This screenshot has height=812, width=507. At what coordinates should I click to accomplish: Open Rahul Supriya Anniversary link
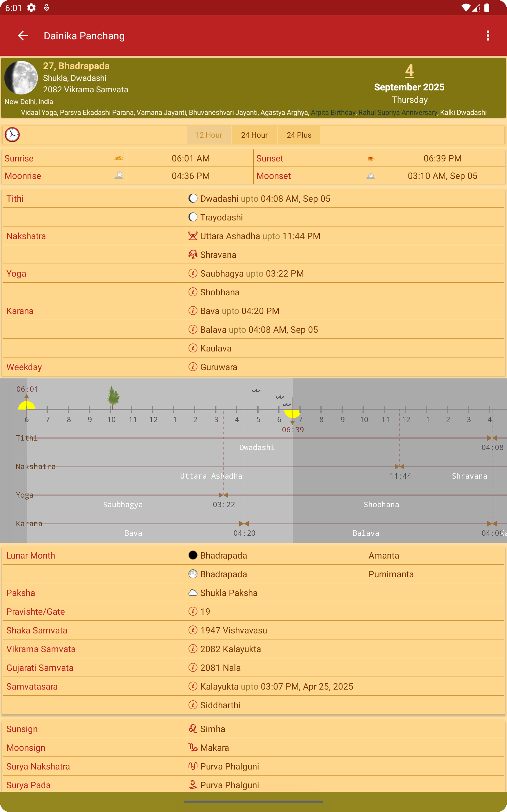tap(398, 112)
